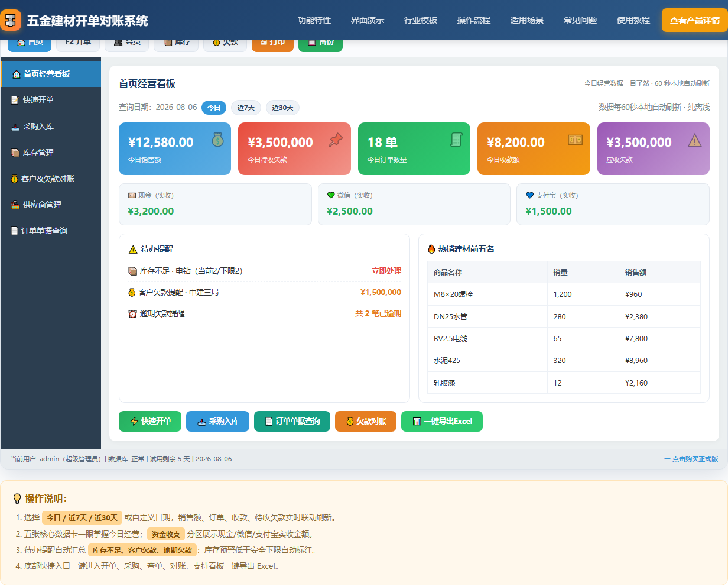Select the 今日 date filter
The image size is (728, 586).
[x=214, y=108]
